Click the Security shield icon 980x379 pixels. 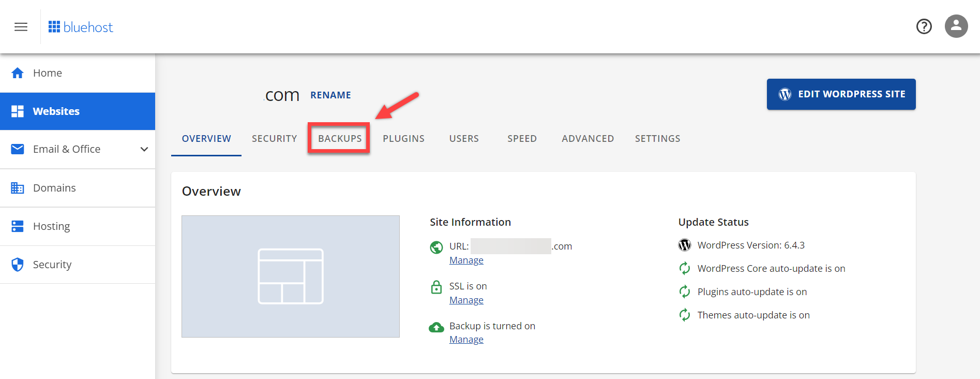18,265
